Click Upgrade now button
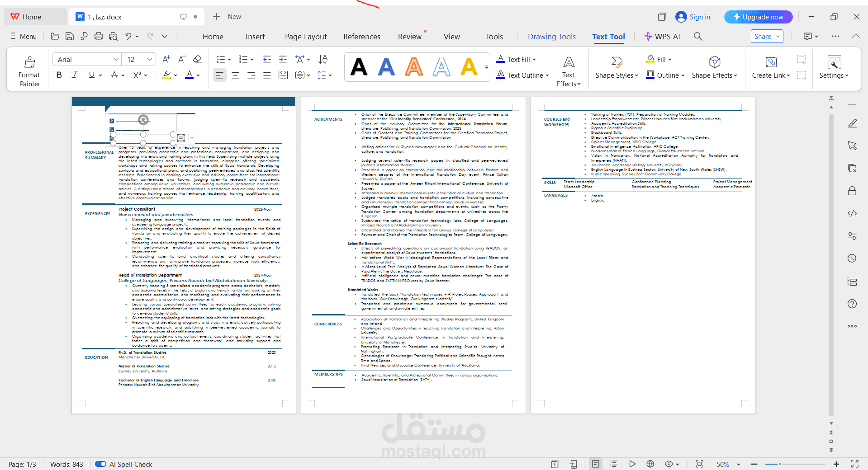 [758, 17]
